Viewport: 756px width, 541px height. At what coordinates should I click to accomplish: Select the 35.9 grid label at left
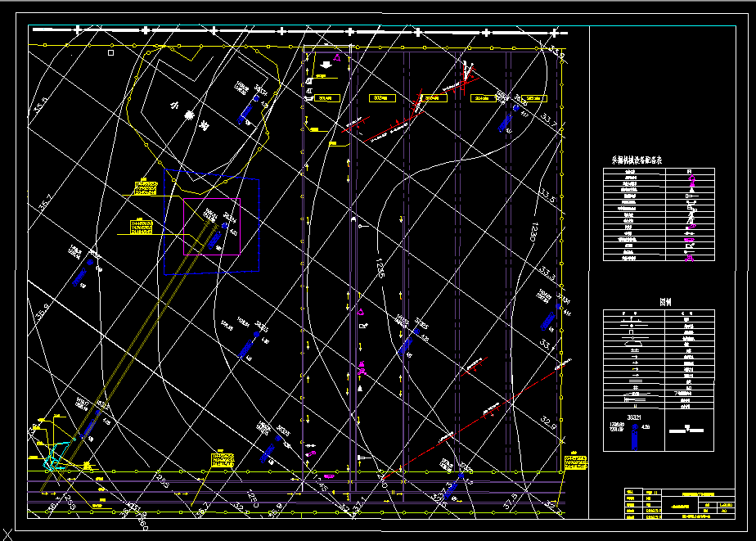click(x=42, y=312)
